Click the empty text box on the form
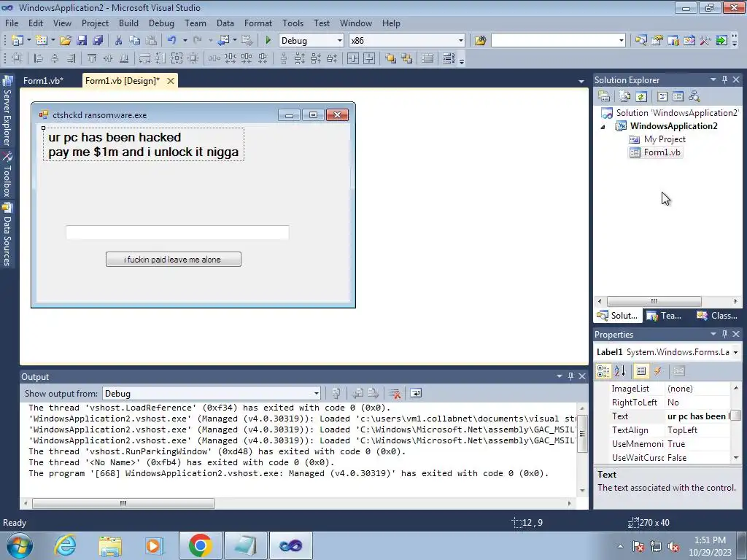747x560 pixels. (x=177, y=233)
